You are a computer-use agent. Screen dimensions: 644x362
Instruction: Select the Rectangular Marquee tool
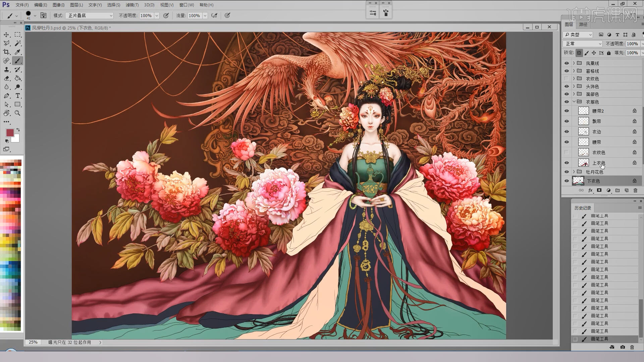coord(18,35)
